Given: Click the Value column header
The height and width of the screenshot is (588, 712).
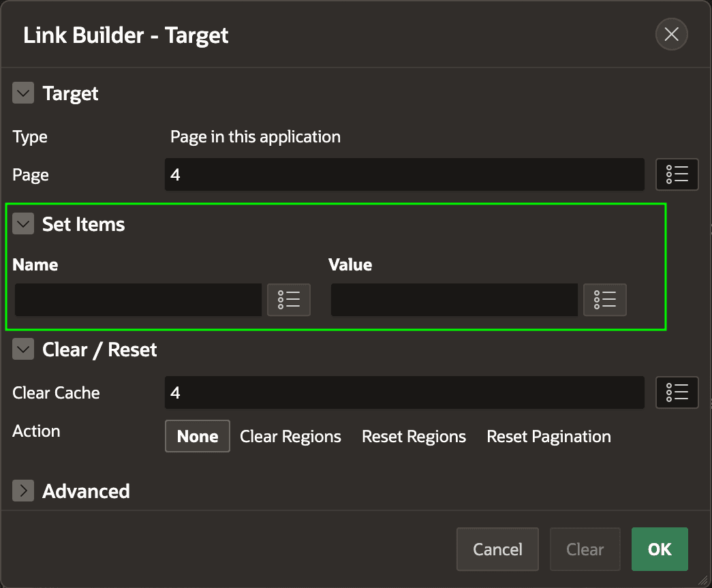Looking at the screenshot, I should click(x=350, y=265).
